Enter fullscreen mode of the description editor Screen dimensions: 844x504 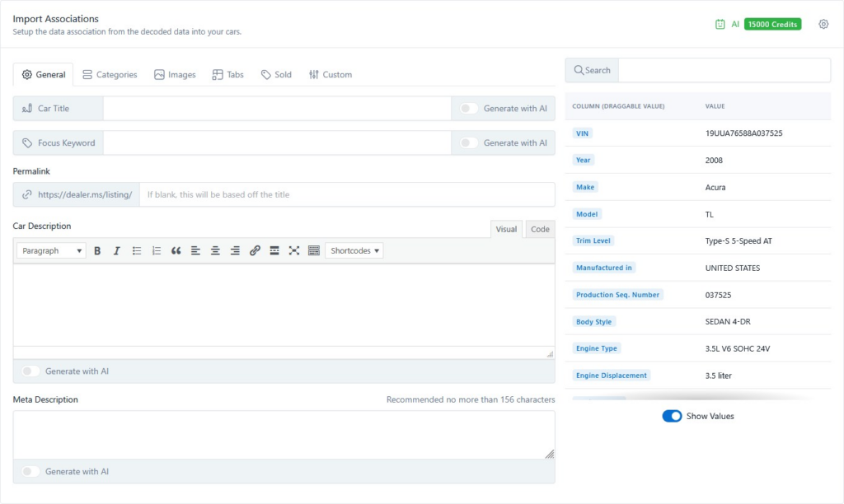[294, 250]
